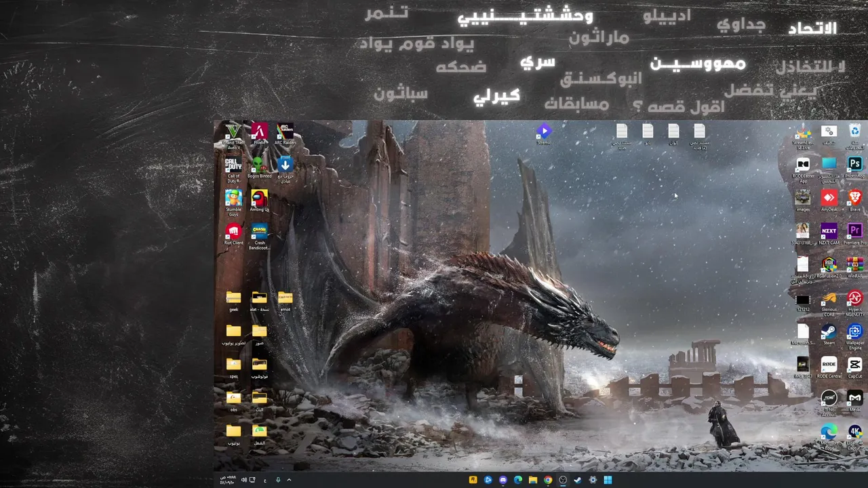868x488 pixels.
Task: Open the network tray icon
Action: [252, 480]
